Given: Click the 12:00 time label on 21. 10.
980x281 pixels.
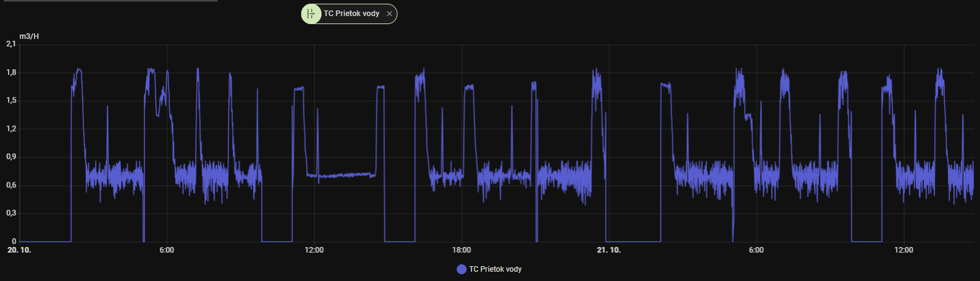Looking at the screenshot, I should click(903, 250).
